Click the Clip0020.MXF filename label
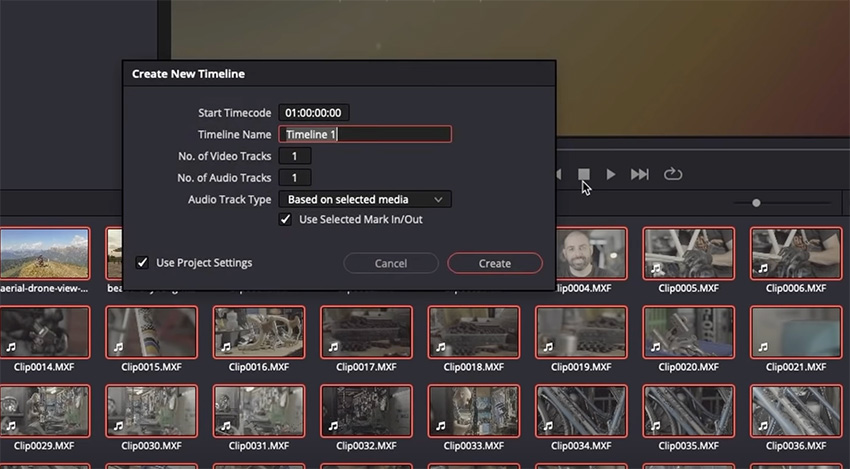 pos(688,367)
